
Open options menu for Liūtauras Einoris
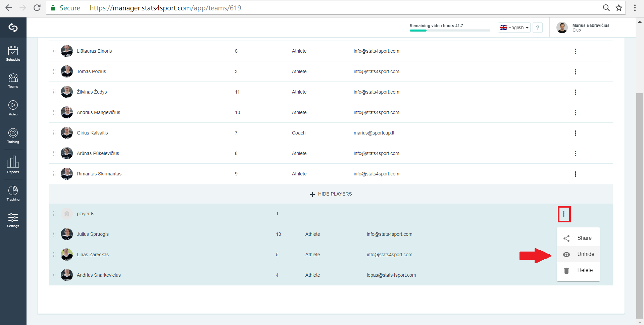[576, 51]
